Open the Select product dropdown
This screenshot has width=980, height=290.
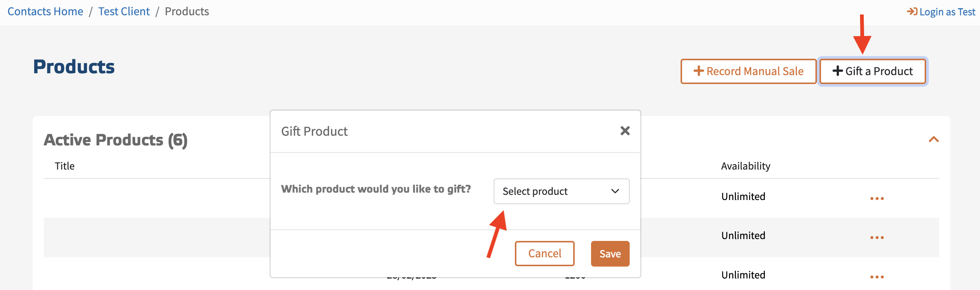tap(561, 191)
